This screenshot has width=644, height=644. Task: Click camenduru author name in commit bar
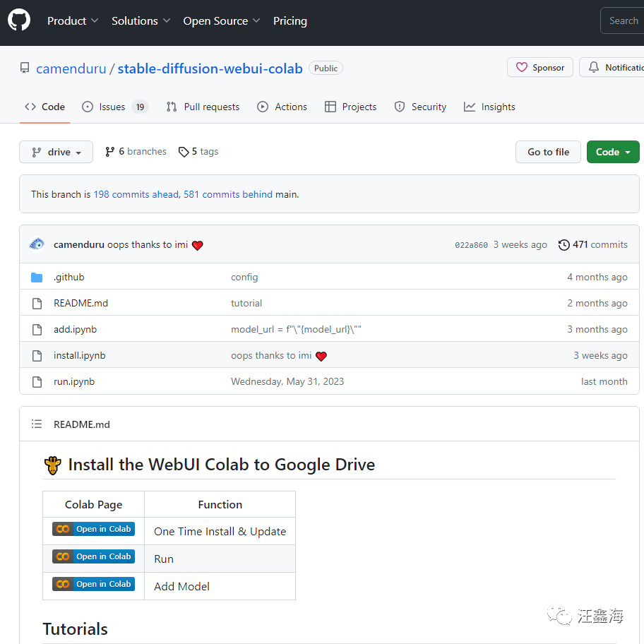pos(79,244)
